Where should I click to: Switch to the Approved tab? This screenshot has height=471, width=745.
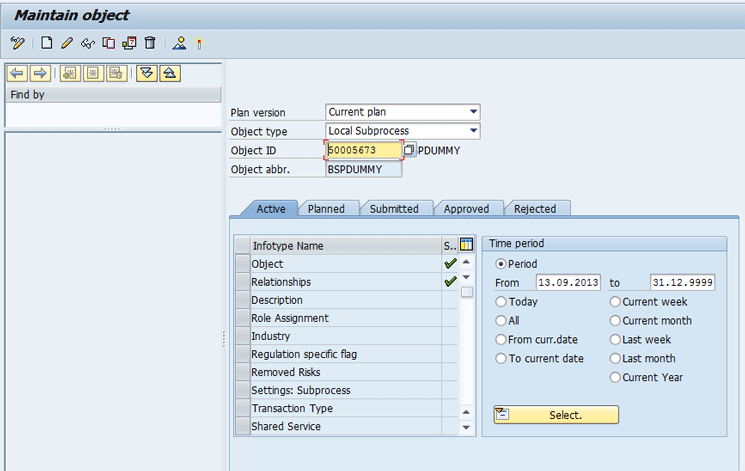click(x=466, y=209)
